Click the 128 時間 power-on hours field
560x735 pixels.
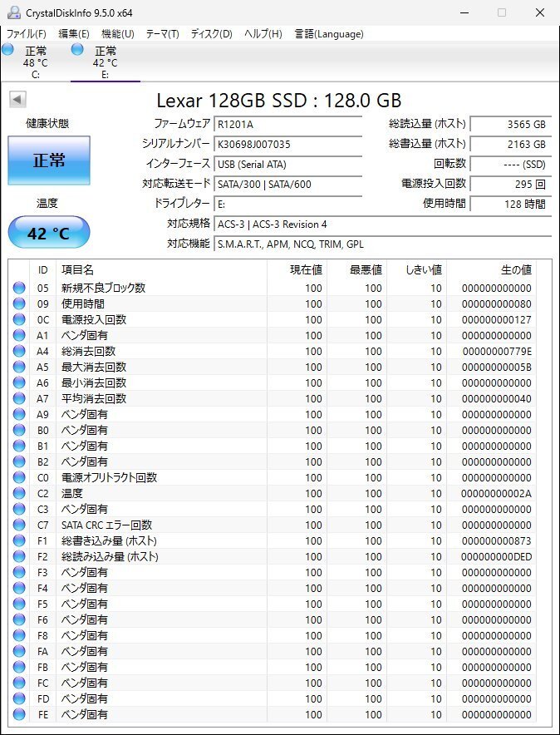point(510,204)
